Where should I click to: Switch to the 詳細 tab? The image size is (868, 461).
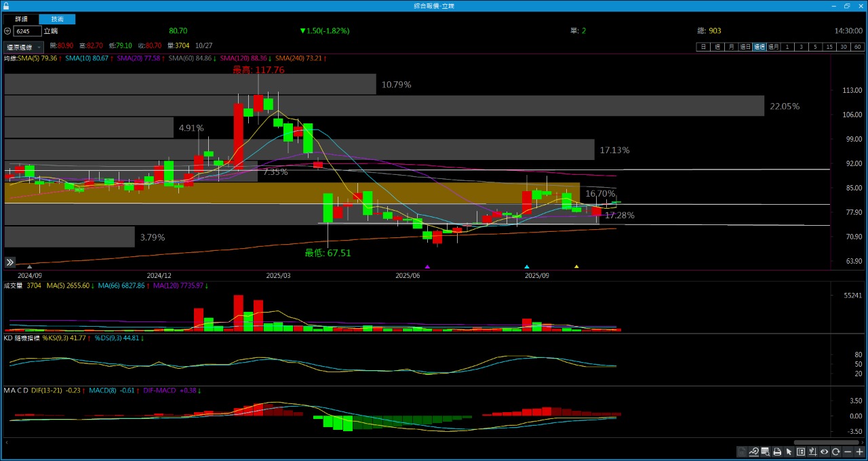21,19
